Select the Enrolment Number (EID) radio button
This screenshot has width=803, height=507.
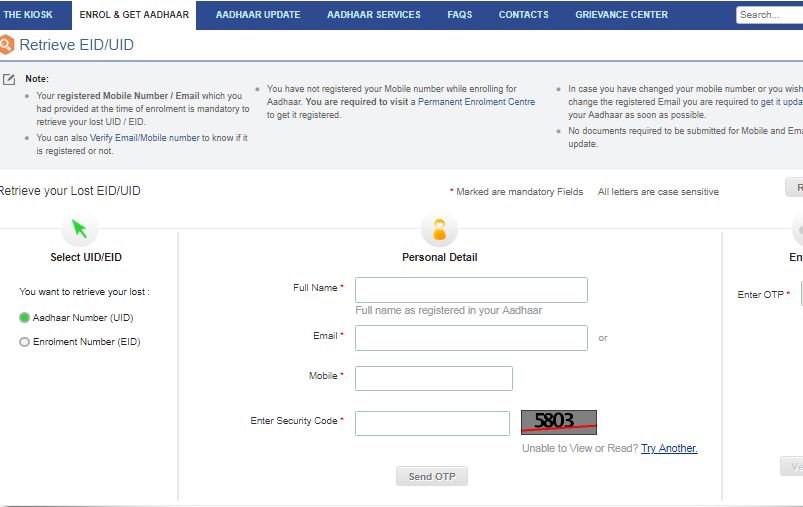pyautogui.click(x=24, y=342)
